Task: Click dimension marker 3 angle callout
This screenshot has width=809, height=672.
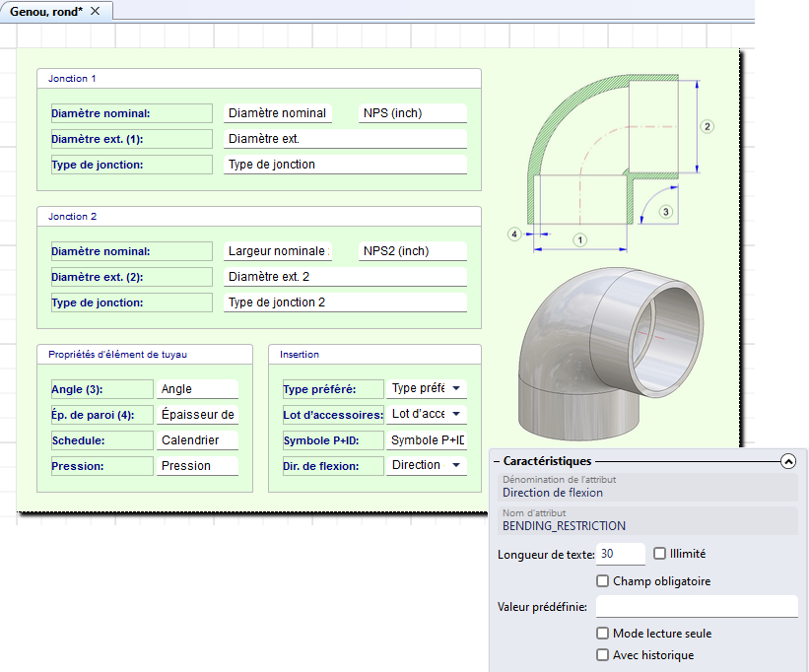Action: pos(666,211)
